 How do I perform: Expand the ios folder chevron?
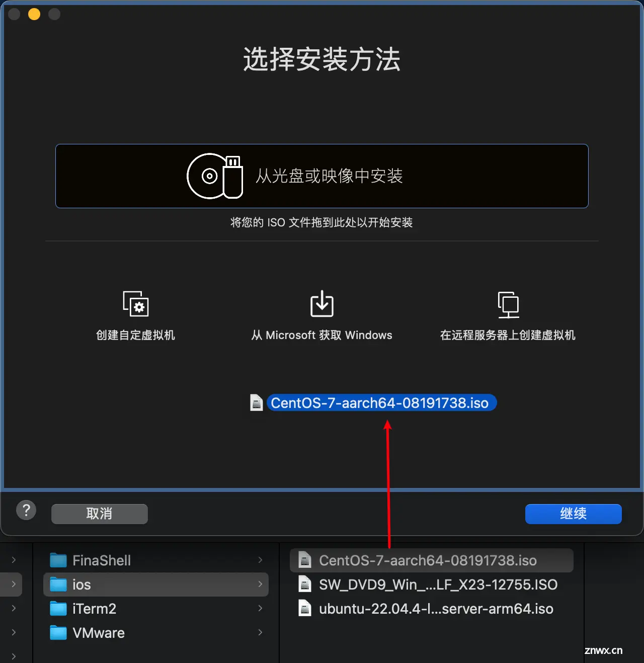(260, 584)
